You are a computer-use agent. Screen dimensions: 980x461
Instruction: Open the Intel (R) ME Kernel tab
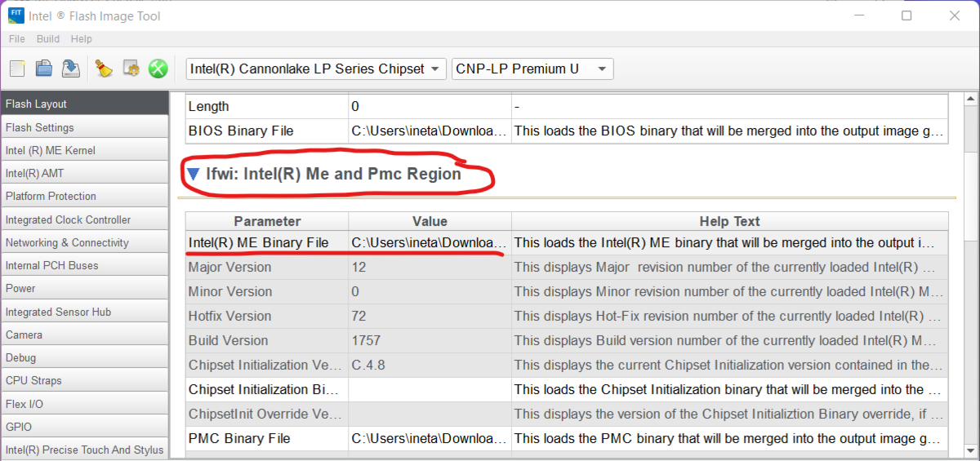(84, 150)
